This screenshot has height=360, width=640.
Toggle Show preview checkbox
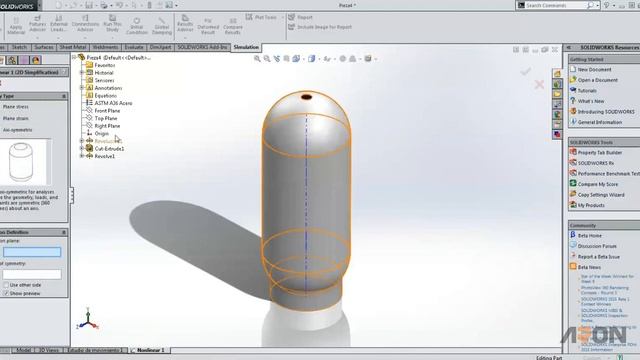[6, 293]
